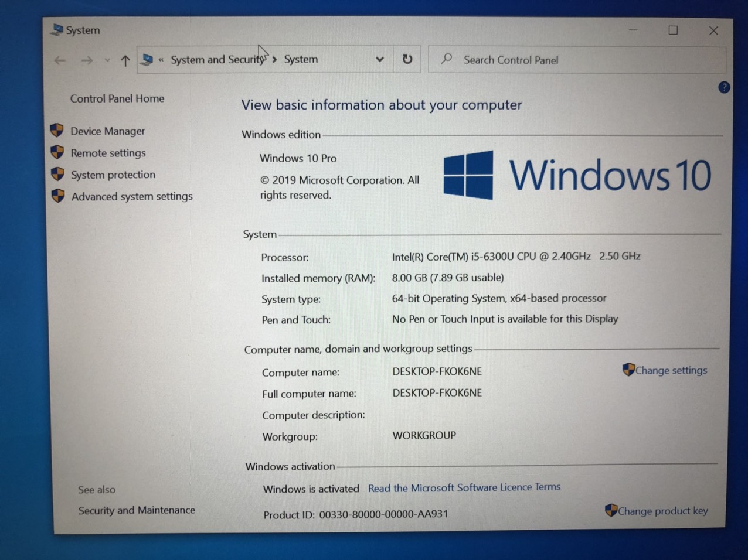Open Device Manager from sidebar
The height and width of the screenshot is (560, 748).
pyautogui.click(x=107, y=131)
